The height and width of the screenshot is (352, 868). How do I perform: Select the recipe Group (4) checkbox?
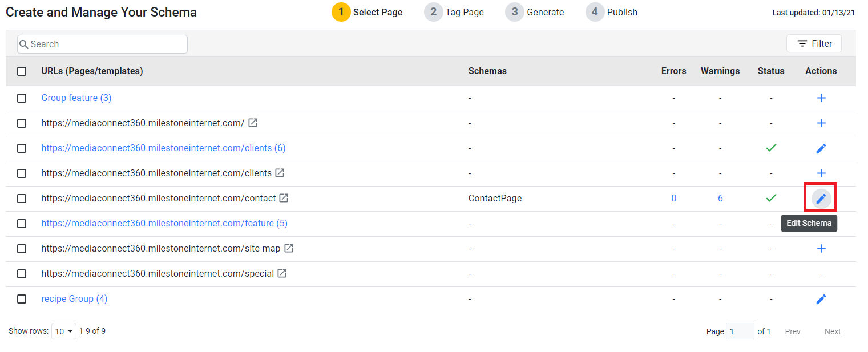tap(22, 299)
